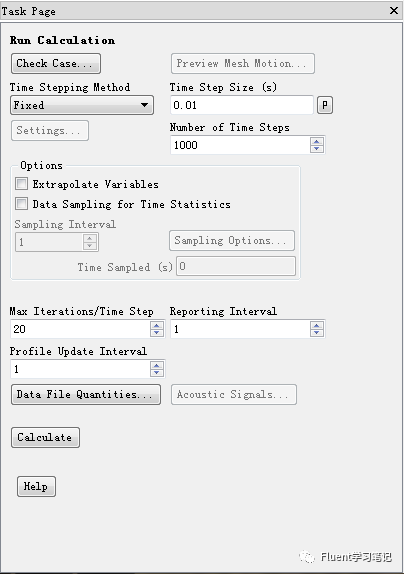This screenshot has width=404, height=574.
Task: Decrease Reporting Interval using down arrow
Action: (x=317, y=332)
